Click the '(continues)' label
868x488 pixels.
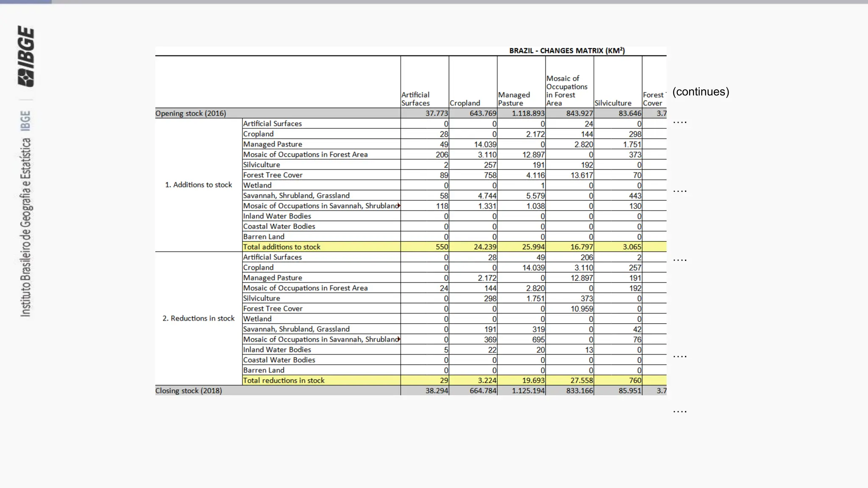700,91
